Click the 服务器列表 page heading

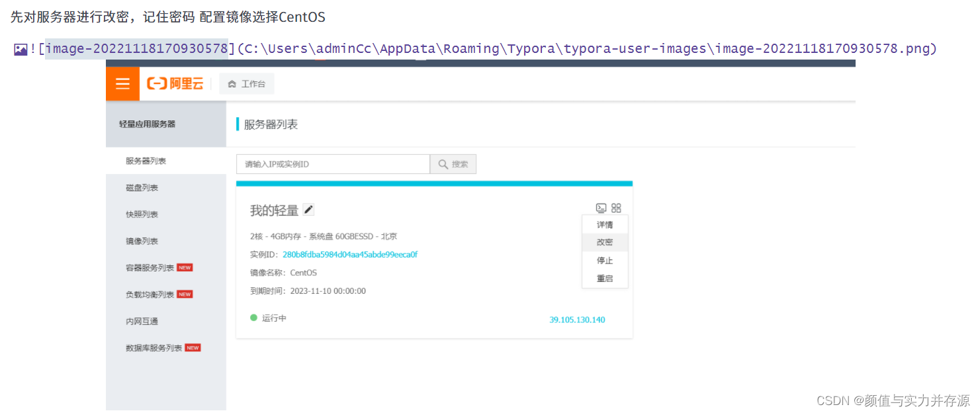(271, 124)
